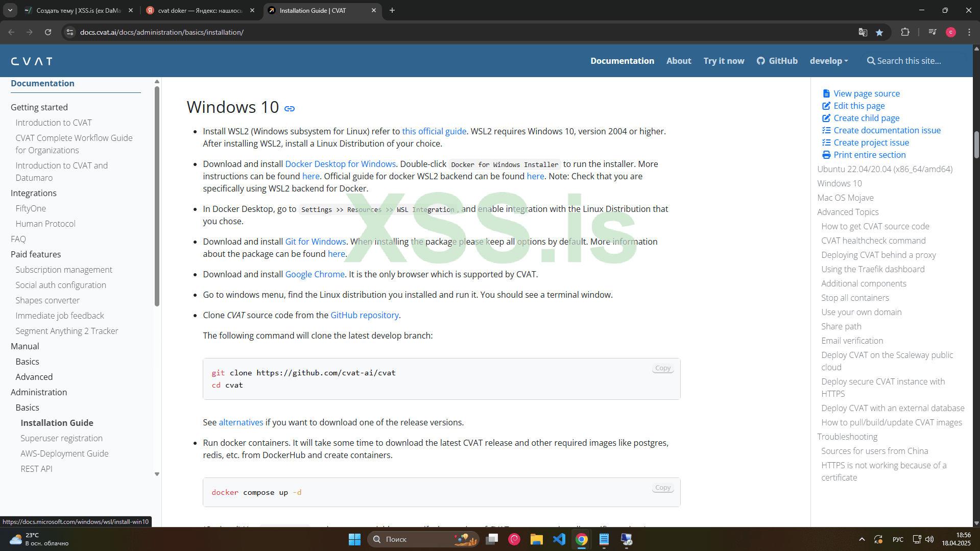
Task: Select Shapes converter in sidebar
Action: click(x=47, y=300)
